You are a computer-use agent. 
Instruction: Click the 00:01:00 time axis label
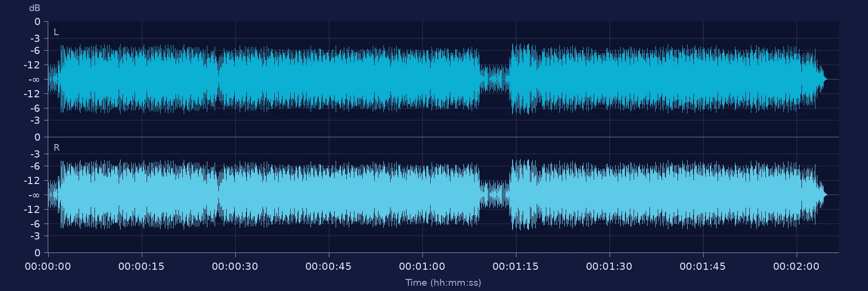click(422, 266)
